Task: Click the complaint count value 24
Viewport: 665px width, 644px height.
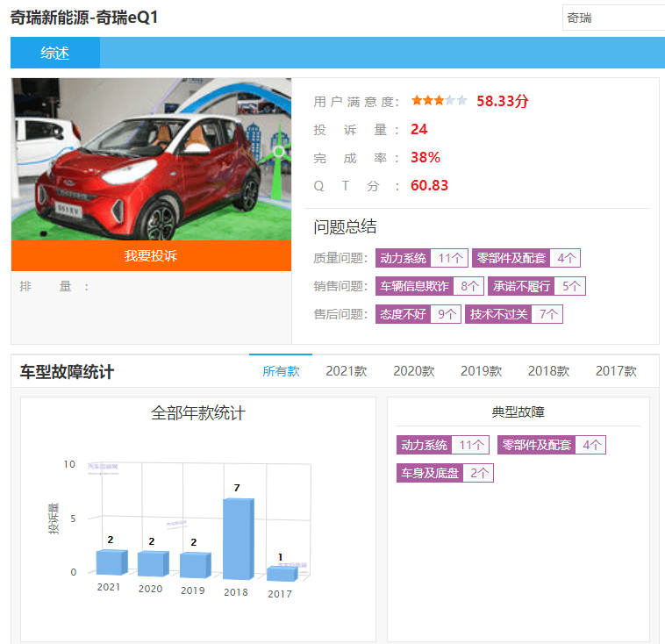Action: [x=418, y=129]
